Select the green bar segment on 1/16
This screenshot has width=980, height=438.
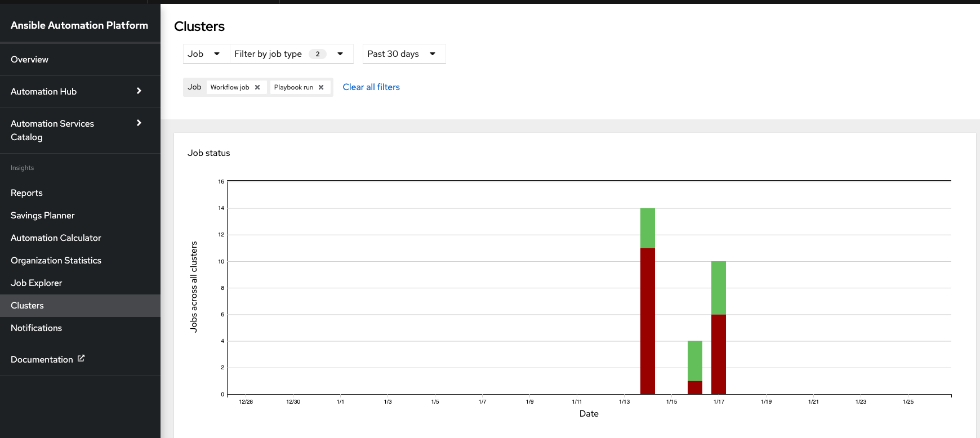coord(695,360)
